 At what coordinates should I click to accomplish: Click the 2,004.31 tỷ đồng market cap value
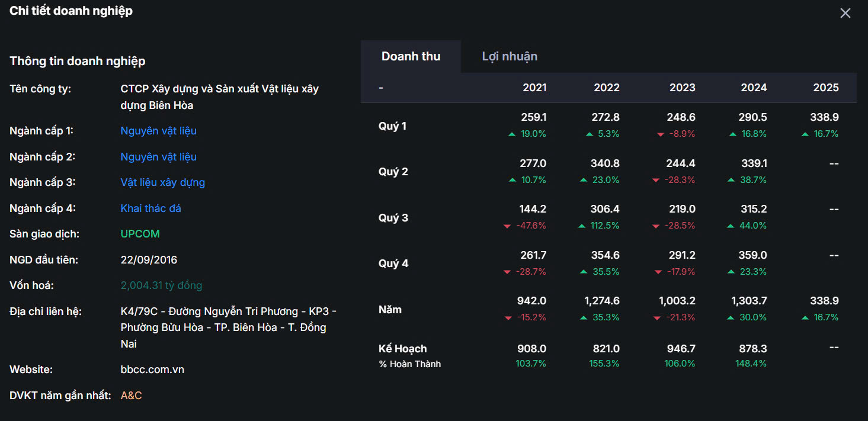(x=161, y=285)
